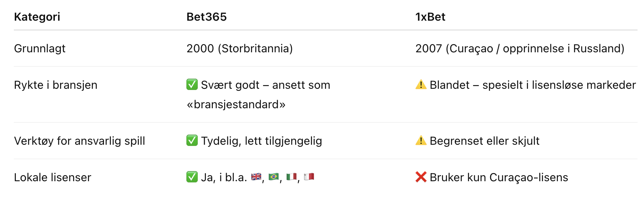Screen dimensions: 644x210
Task: Click the Brazil flag icon
Action: pyautogui.click(x=274, y=177)
